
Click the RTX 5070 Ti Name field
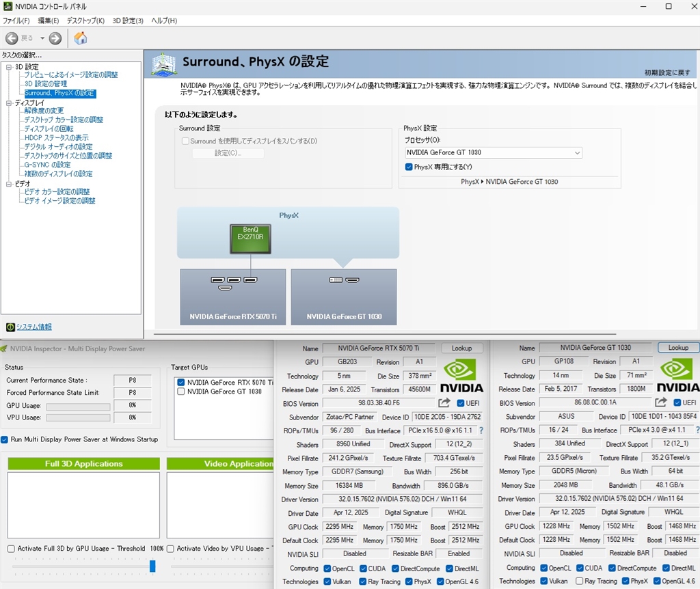pos(379,348)
